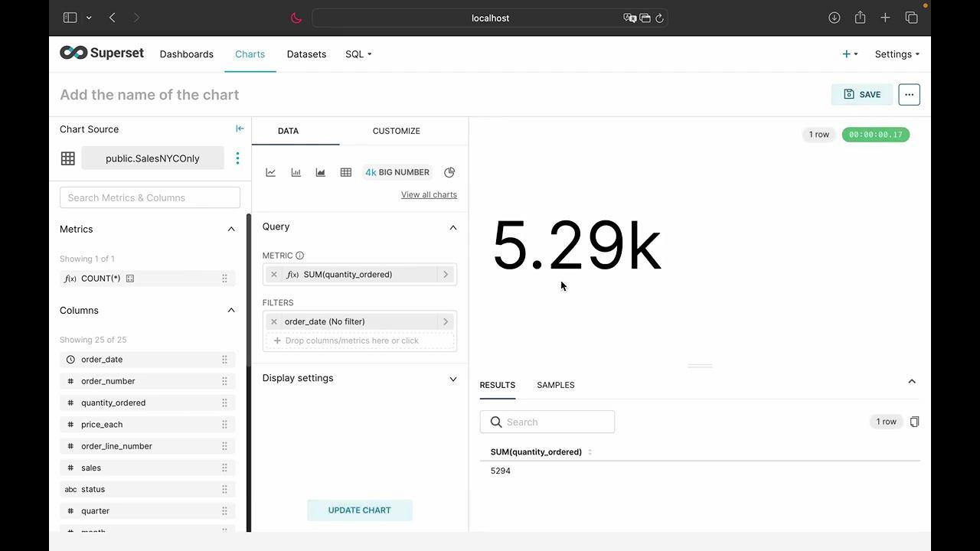Open the plus create-new dropdown
The image size is (980, 551).
[850, 54]
